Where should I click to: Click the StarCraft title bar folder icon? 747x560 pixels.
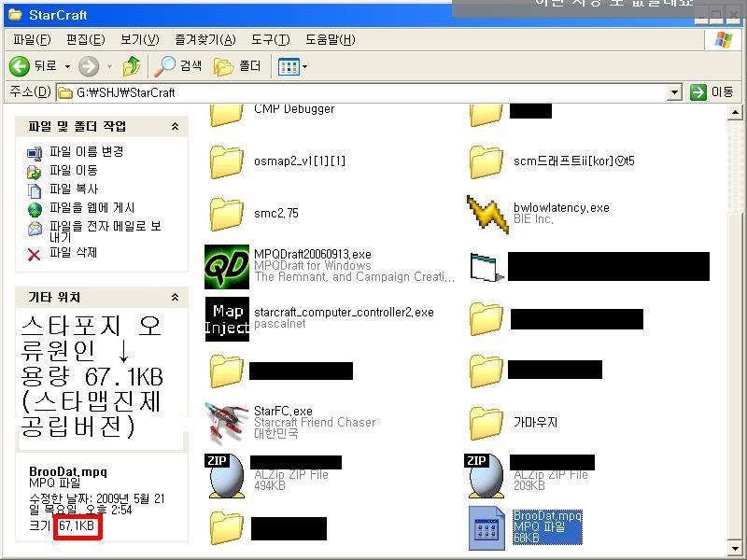coord(15,15)
